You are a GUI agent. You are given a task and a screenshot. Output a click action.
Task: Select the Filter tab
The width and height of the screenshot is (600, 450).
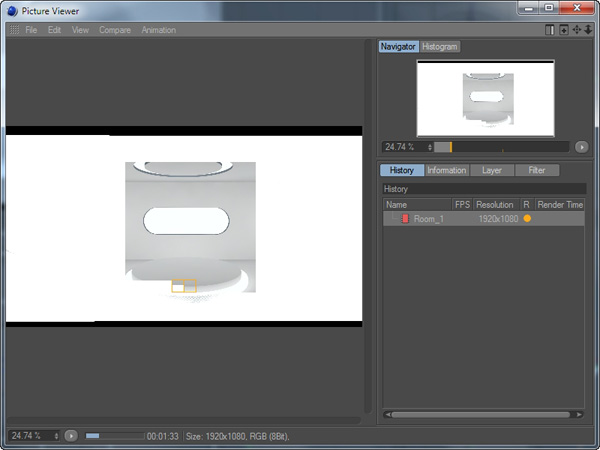(537, 170)
